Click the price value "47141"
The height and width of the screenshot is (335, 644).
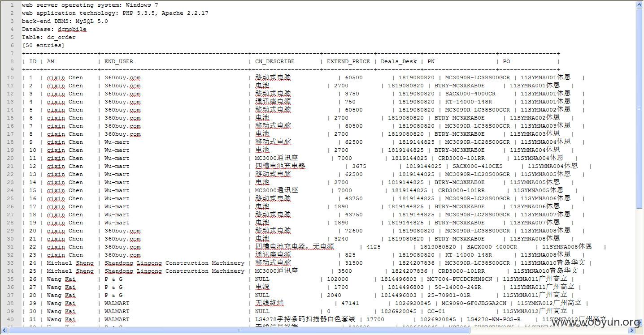pyautogui.click(x=350, y=304)
